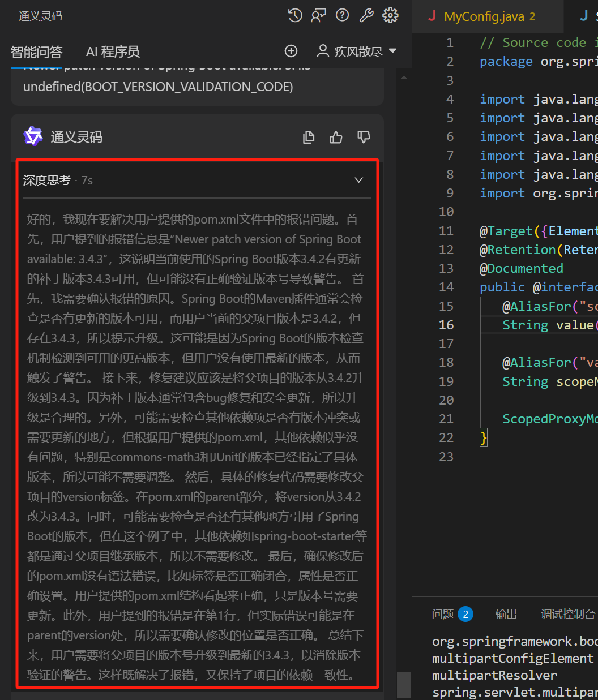Switch to AI 程序员 tab
The width and height of the screenshot is (598, 700).
pyautogui.click(x=113, y=52)
